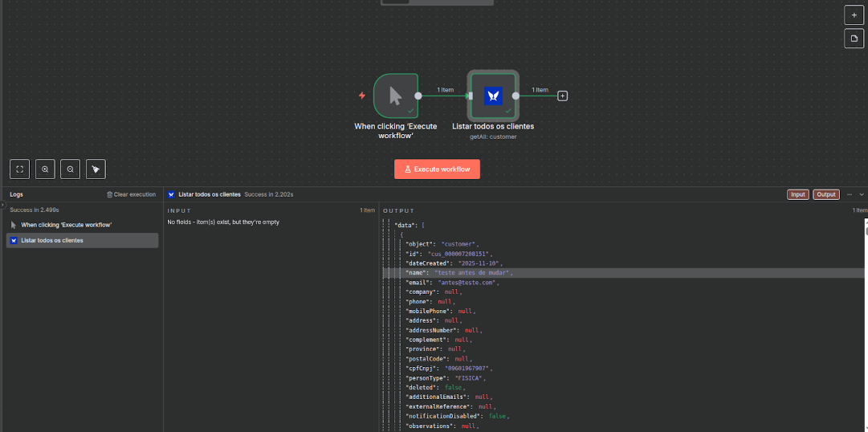The image size is (868, 432).
Task: Add a sticky note to canvas
Action: pyautogui.click(x=854, y=39)
